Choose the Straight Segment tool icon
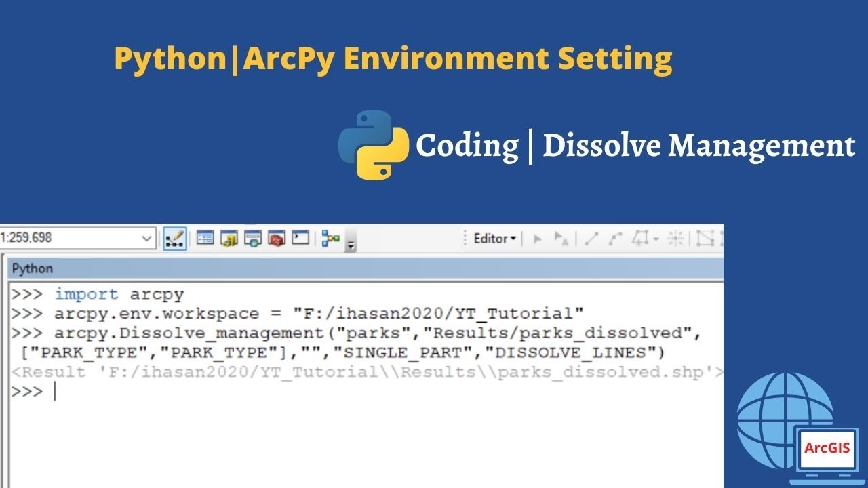This screenshot has height=488, width=868. [x=591, y=239]
